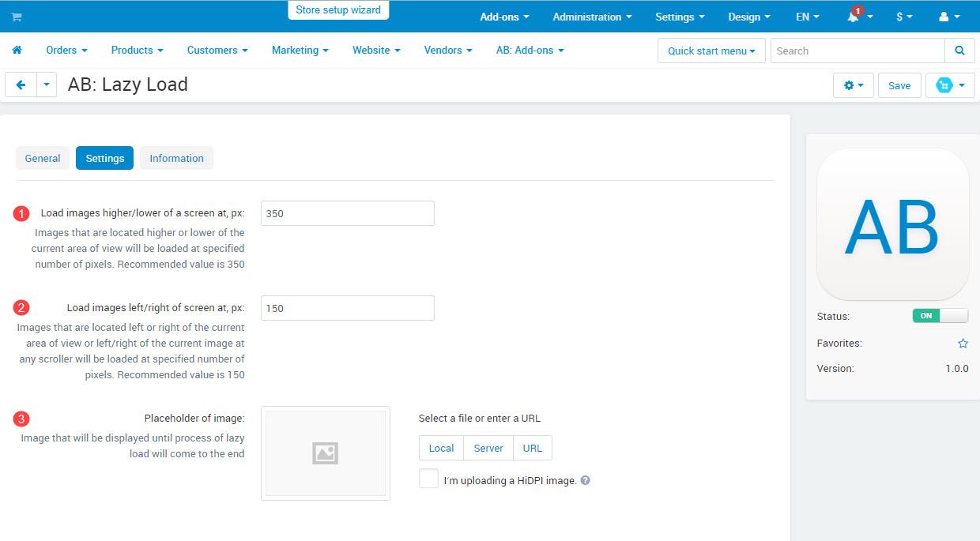This screenshot has height=541, width=980.
Task: Switch to the Information tab
Action: (177, 158)
